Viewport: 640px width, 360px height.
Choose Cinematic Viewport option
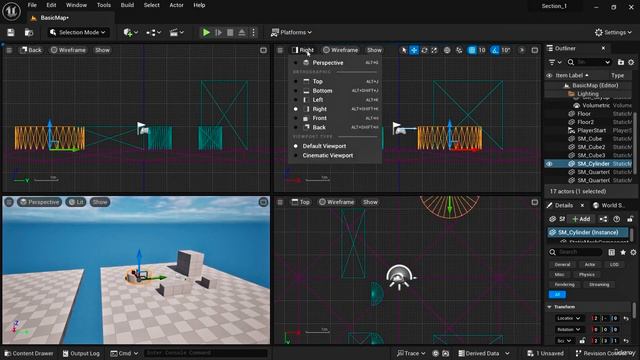click(x=335, y=156)
